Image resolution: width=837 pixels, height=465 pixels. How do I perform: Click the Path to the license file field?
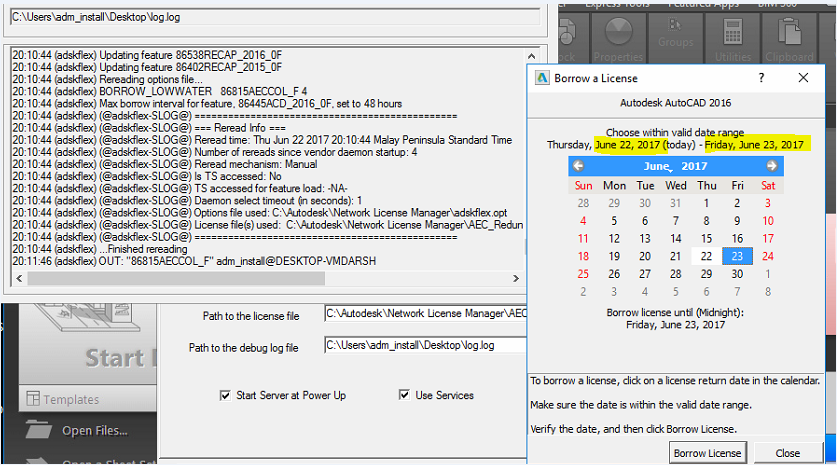(x=425, y=313)
